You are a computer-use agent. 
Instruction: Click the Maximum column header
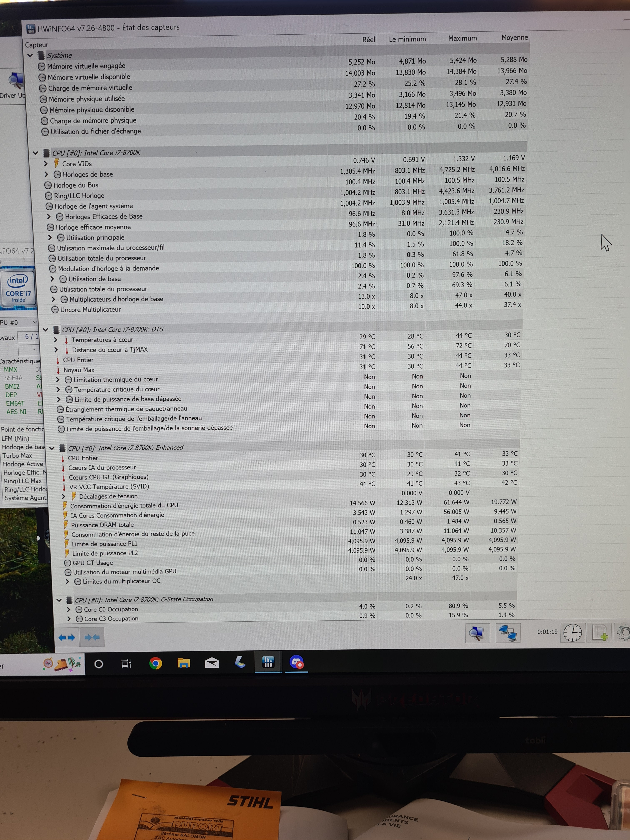coord(462,38)
